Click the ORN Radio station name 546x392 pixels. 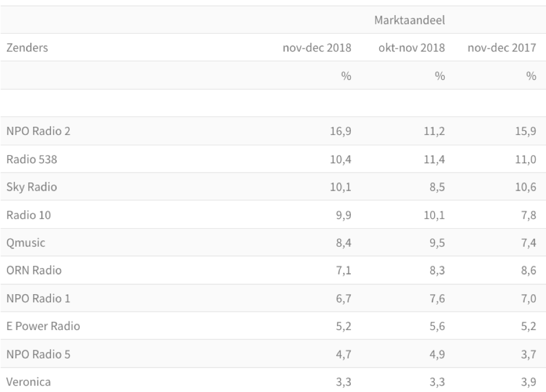tap(34, 270)
